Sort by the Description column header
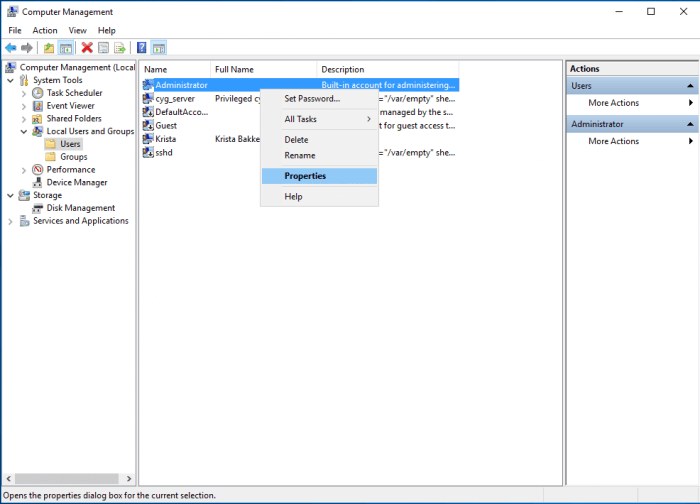Screen dimensions: 700x504 pyautogui.click(x=388, y=69)
